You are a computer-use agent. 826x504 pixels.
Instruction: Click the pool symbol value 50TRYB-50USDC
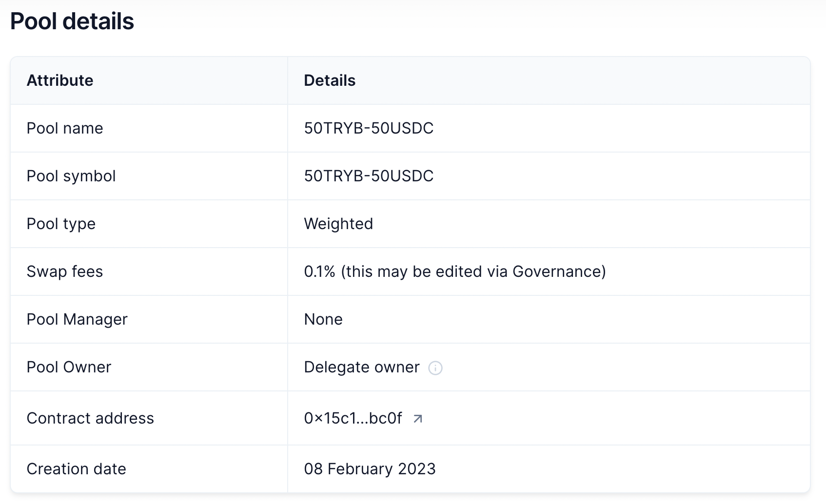(x=369, y=176)
